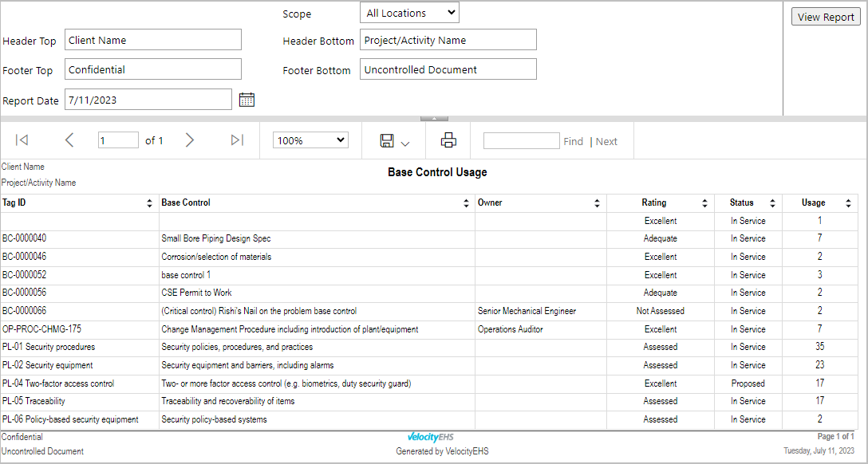Jump to last report page

[237, 140]
